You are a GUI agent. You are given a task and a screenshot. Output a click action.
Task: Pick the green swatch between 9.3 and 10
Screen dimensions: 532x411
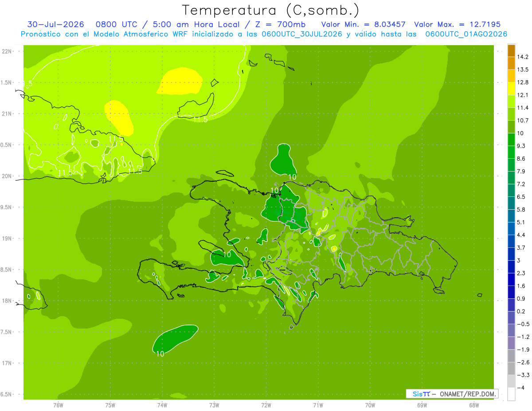point(511,140)
